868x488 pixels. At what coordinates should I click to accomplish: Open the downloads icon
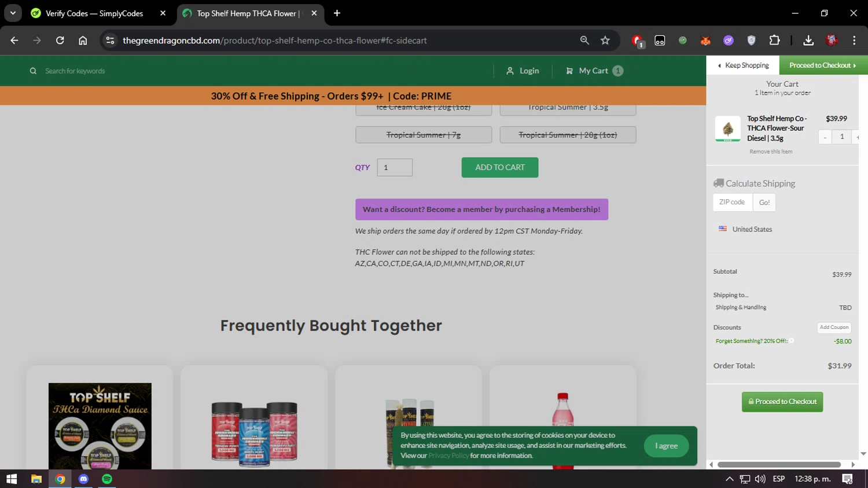coord(808,41)
